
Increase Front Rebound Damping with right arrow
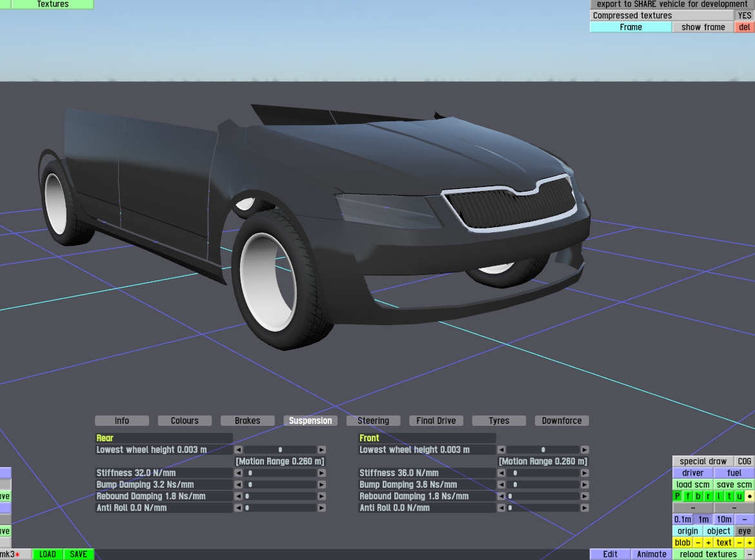(585, 496)
